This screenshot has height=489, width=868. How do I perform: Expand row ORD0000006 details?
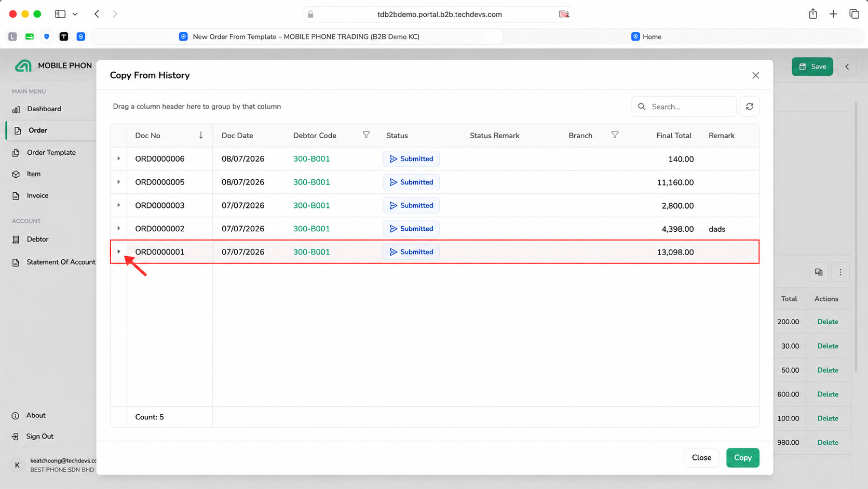(x=118, y=158)
